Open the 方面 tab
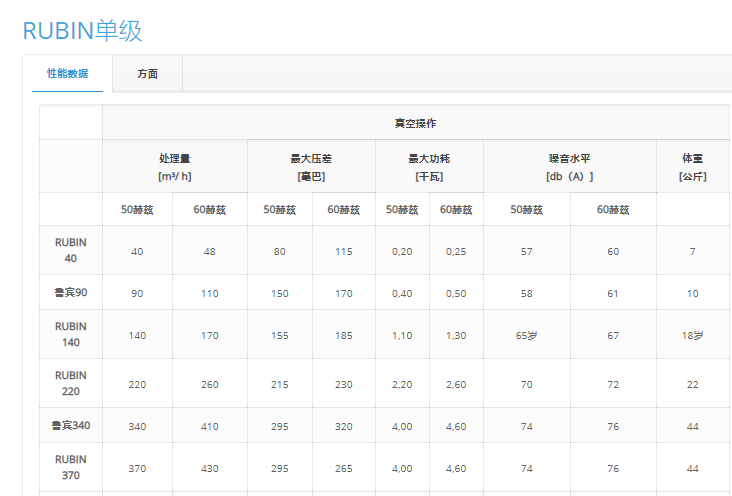732x496 pixels. [148, 74]
